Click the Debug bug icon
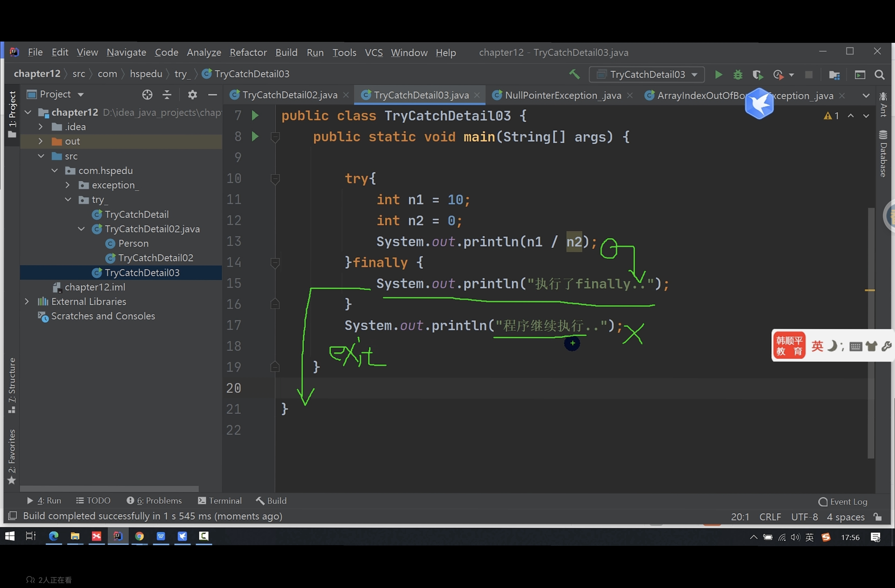 point(737,74)
